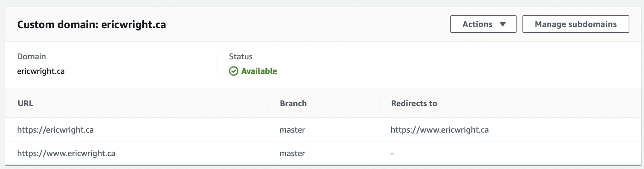This screenshot has height=169, width=644.
Task: Select master branch in the first row
Action: click(292, 130)
